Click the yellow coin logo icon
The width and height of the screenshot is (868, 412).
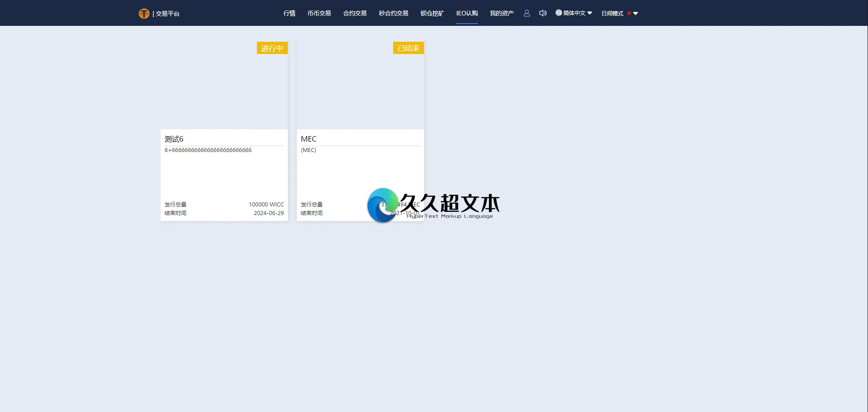click(144, 13)
